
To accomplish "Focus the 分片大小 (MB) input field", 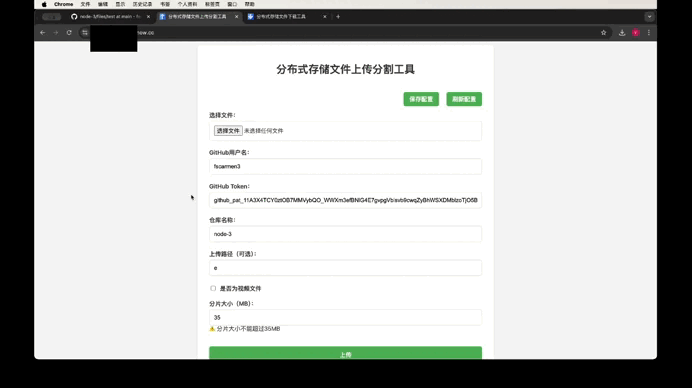I will pos(345,317).
